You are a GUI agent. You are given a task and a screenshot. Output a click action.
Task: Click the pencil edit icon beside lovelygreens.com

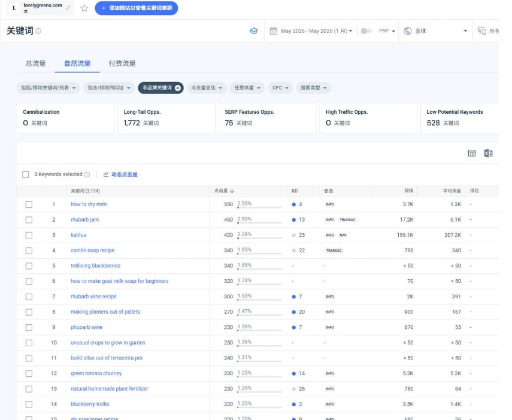click(68, 8)
